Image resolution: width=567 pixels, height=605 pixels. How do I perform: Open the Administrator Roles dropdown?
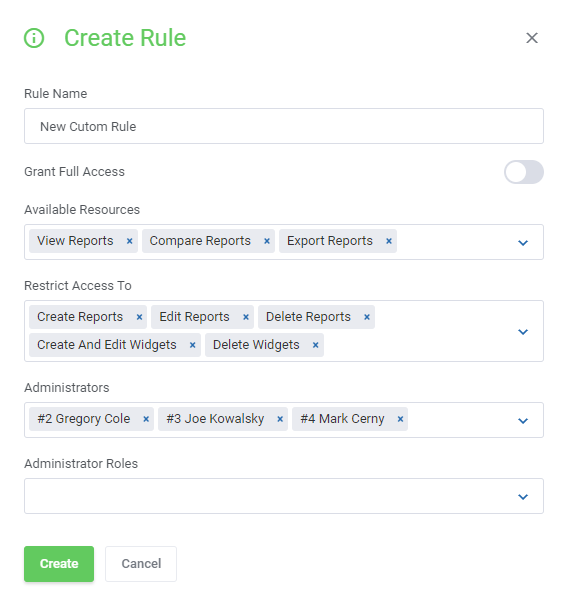pos(284,496)
